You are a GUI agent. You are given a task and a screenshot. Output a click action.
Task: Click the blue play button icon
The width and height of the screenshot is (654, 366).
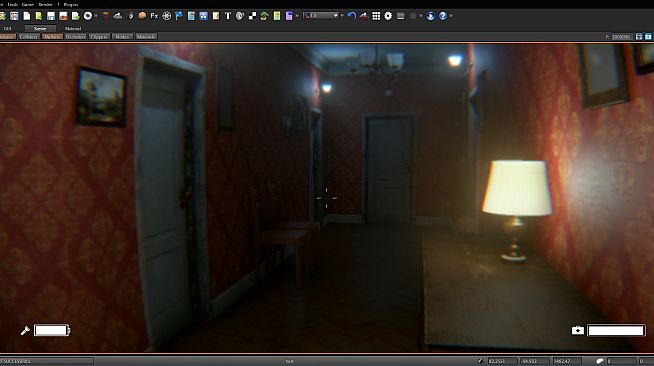[430, 16]
